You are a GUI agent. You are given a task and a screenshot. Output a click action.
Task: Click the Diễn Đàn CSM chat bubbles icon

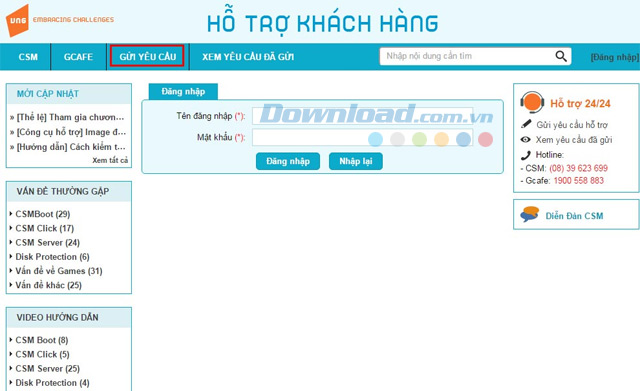[529, 214]
